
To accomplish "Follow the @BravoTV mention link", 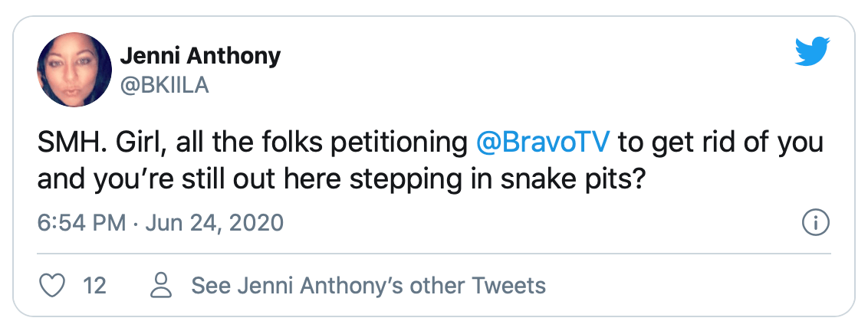I will [x=544, y=143].
